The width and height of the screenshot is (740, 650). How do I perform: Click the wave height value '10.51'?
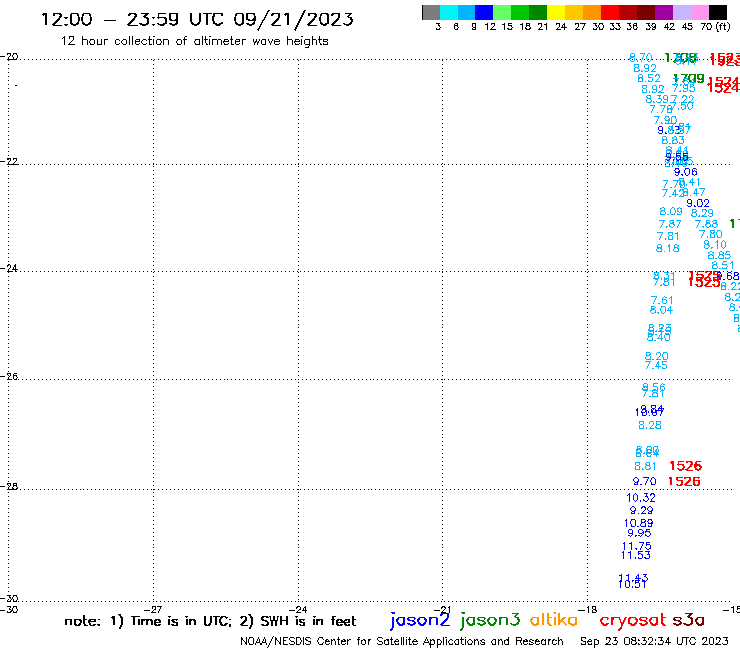632,584
